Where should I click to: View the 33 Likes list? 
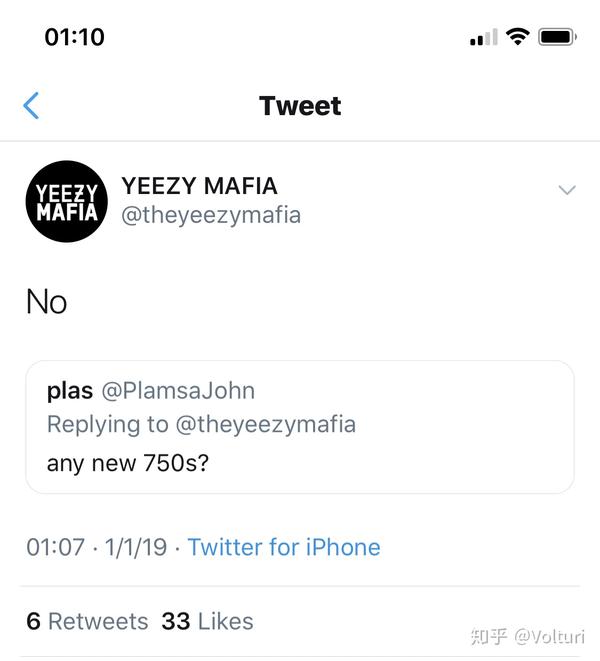tap(207, 621)
